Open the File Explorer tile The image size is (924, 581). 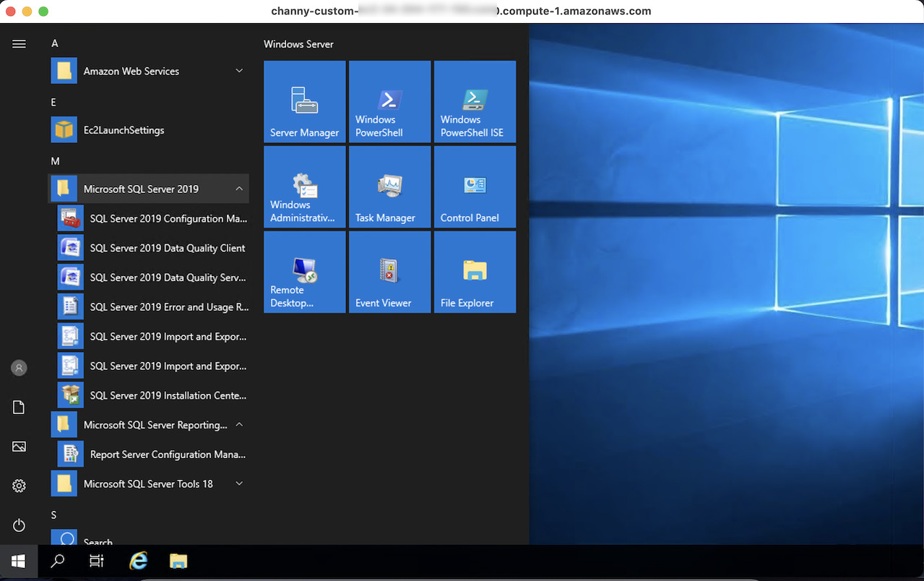475,272
